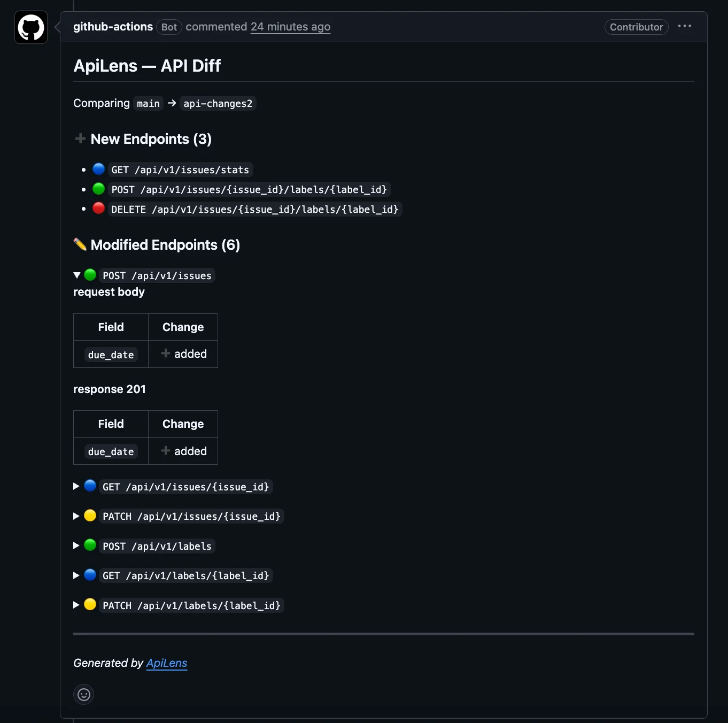Click 'added' cell in response 201 table
Image resolution: width=728 pixels, height=723 pixels.
click(x=183, y=451)
